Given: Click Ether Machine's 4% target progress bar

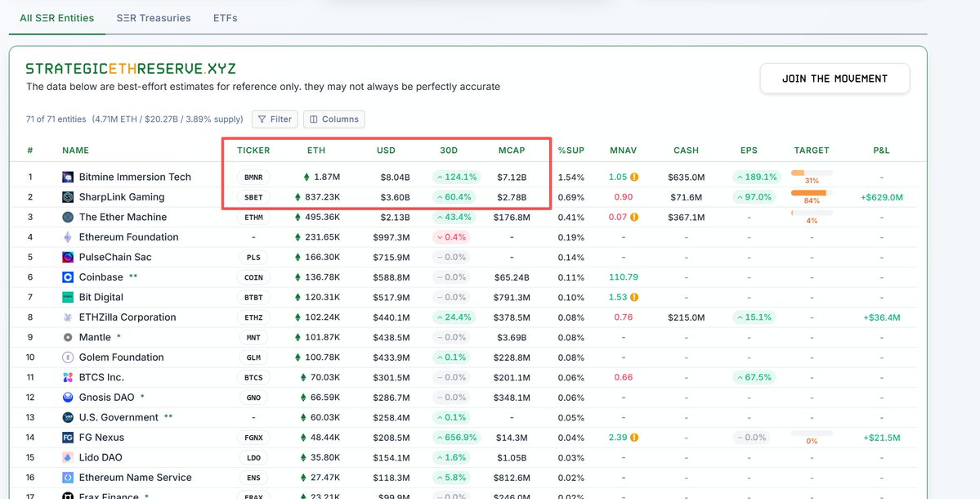Looking at the screenshot, I should (x=812, y=213).
